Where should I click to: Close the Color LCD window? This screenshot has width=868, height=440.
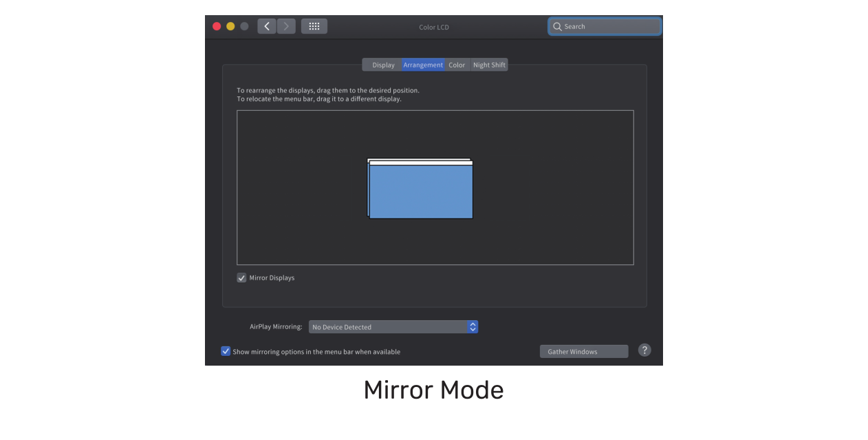[217, 26]
